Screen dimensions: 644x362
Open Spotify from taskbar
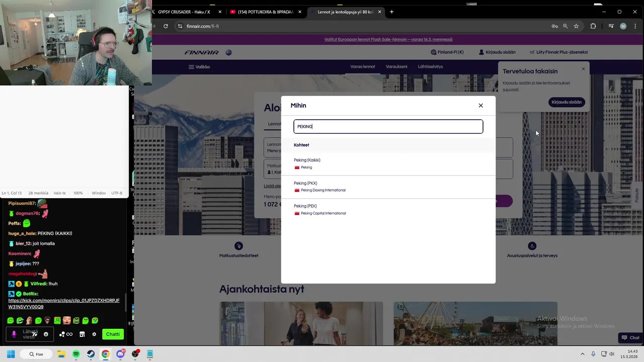click(x=76, y=354)
